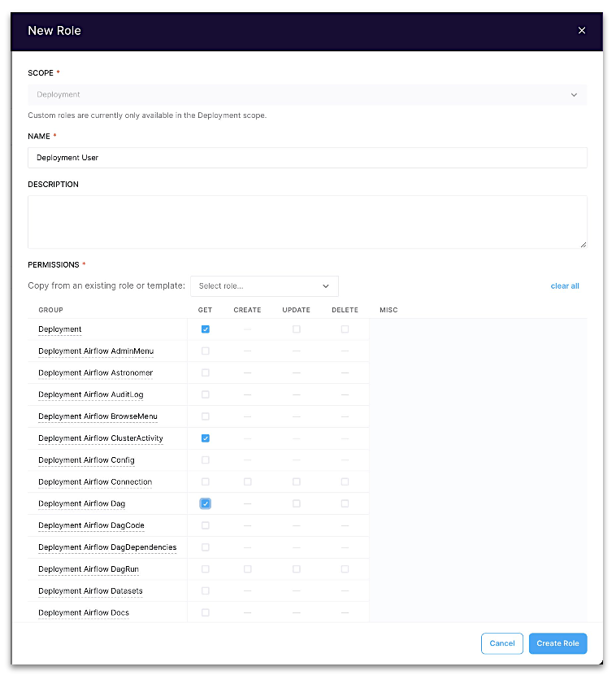This screenshot has height=684, width=616.
Task: Click the Name field containing Deployment User
Action: coord(307,158)
